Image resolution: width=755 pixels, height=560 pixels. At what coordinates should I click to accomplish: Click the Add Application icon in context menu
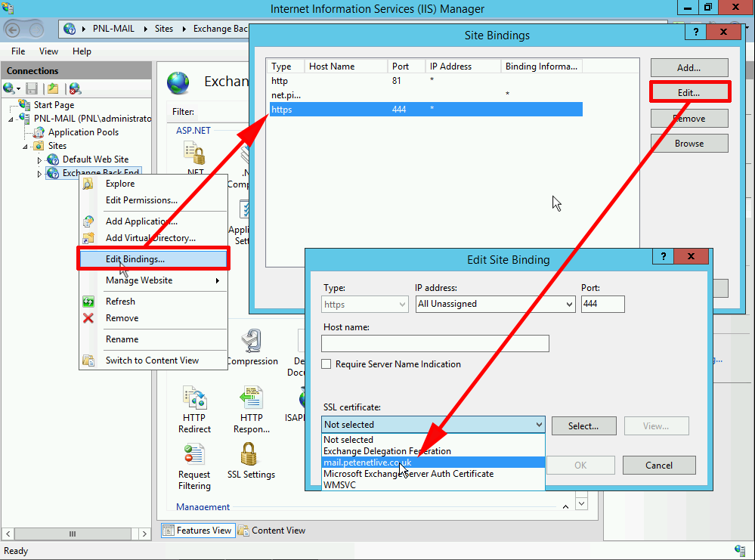(x=88, y=221)
